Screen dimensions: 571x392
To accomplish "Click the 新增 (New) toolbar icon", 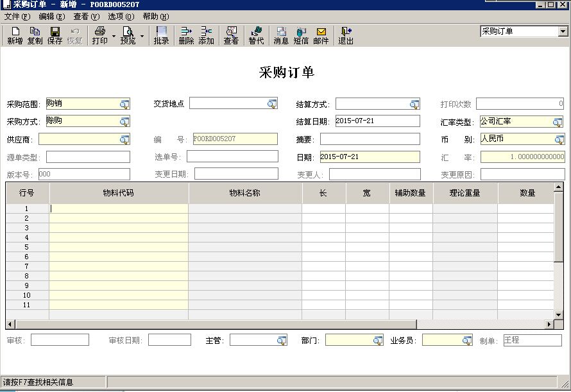I will pyautogui.click(x=15, y=36).
